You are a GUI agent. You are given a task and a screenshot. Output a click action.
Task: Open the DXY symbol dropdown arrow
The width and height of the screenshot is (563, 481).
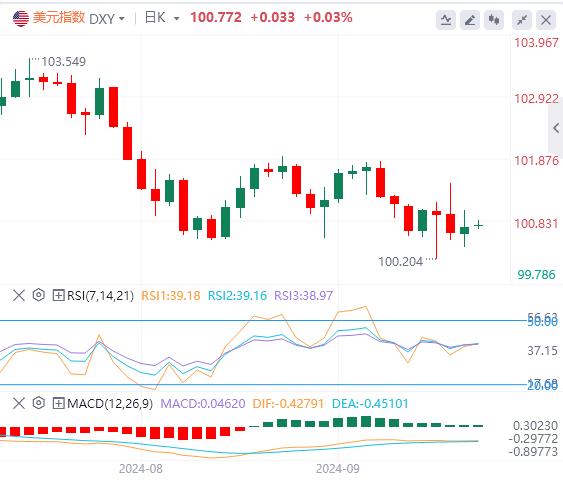pyautogui.click(x=122, y=18)
